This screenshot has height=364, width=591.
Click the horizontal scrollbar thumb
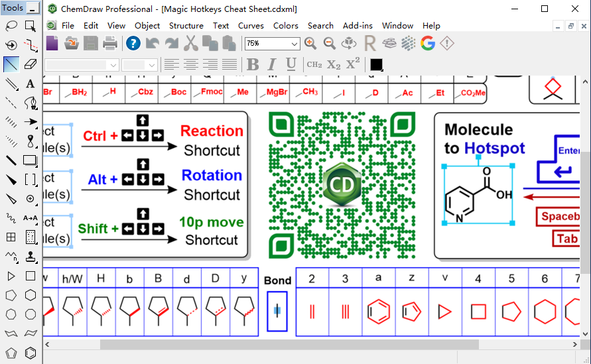pyautogui.click(x=289, y=344)
